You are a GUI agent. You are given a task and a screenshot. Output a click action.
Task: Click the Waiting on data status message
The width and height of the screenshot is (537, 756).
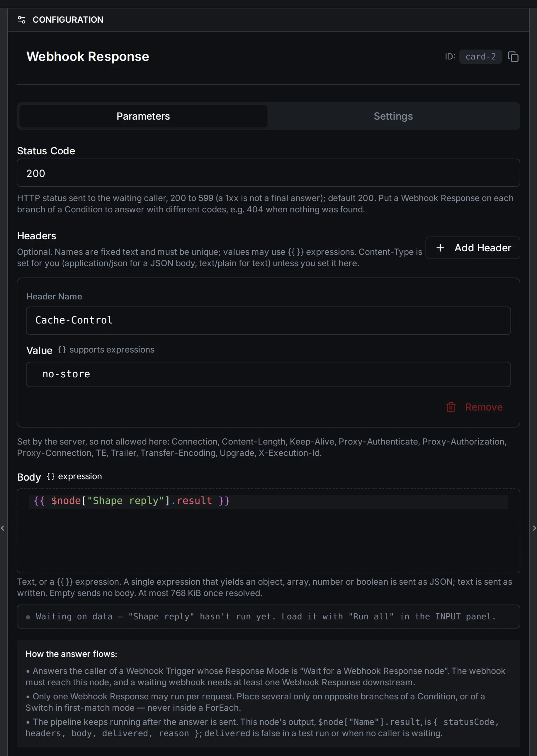pos(268,617)
